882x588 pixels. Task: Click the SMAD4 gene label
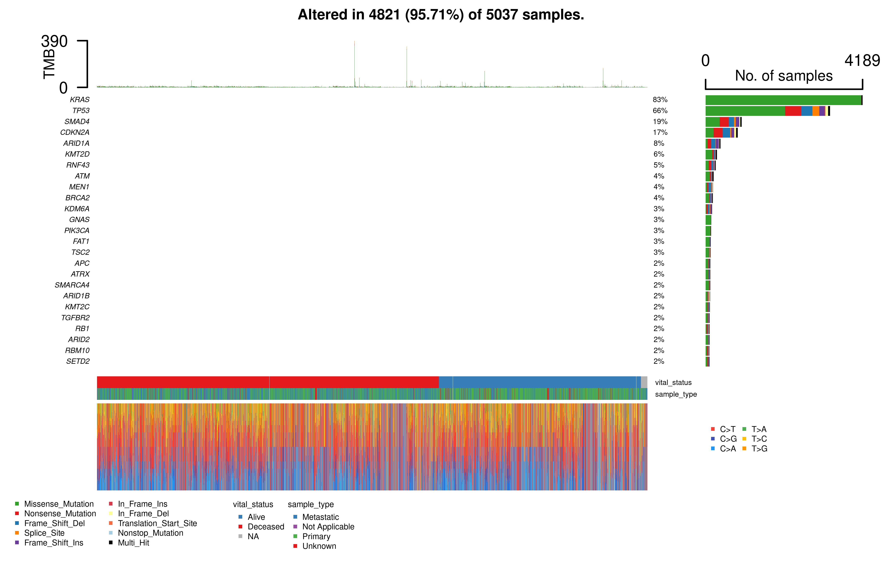coord(77,122)
